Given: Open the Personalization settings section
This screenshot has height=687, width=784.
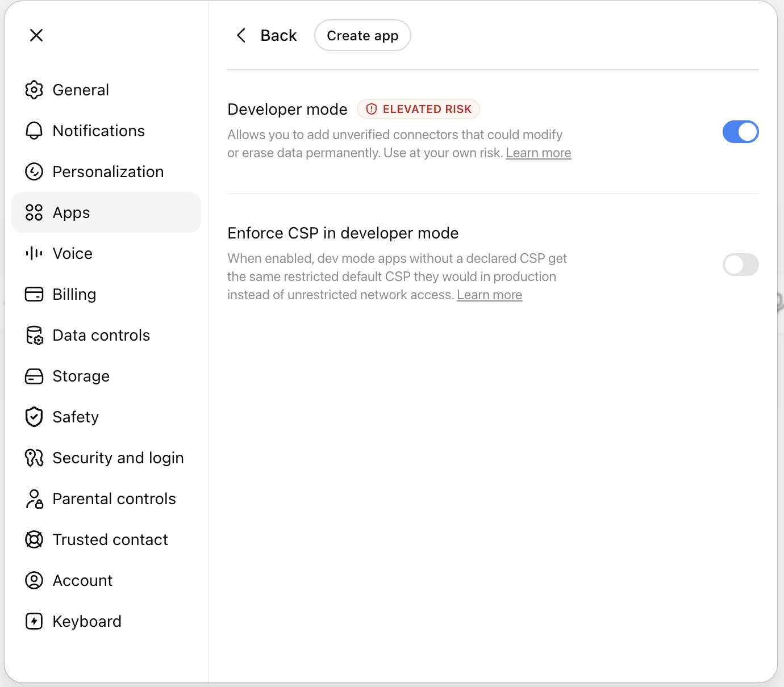Looking at the screenshot, I should [x=106, y=171].
